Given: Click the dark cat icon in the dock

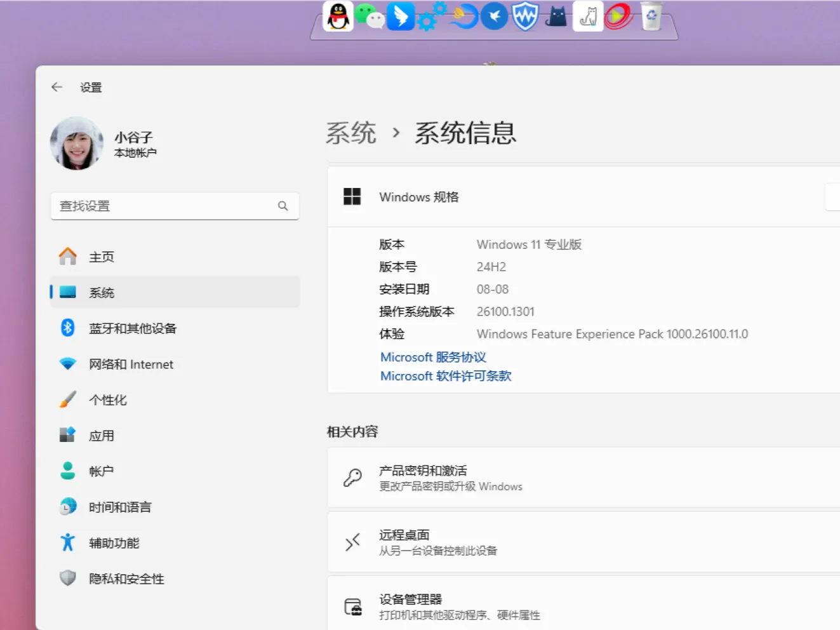Looking at the screenshot, I should pos(555,17).
